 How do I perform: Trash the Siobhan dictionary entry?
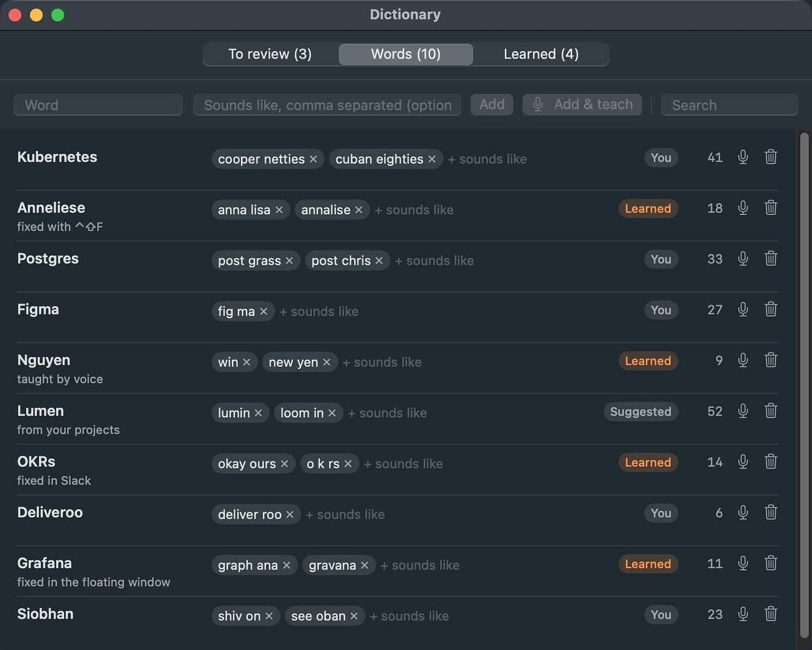[771, 614]
